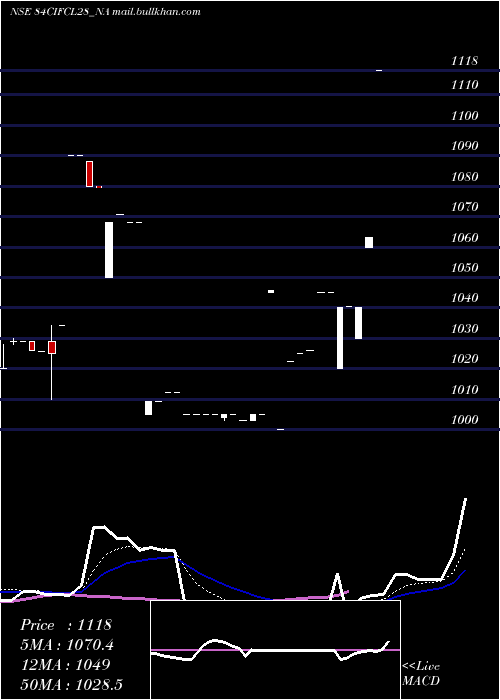Click the 1090 price axis label

[x=464, y=146]
